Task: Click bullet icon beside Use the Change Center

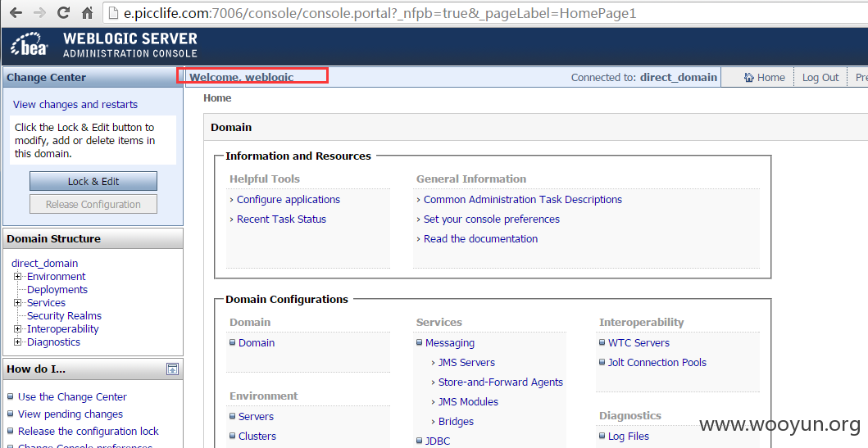Action: click(11, 396)
